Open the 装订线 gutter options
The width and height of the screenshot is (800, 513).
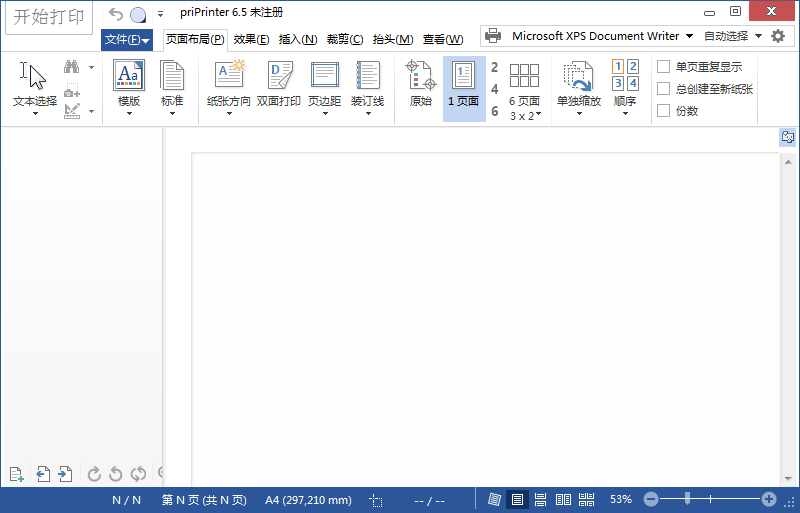coord(367,88)
